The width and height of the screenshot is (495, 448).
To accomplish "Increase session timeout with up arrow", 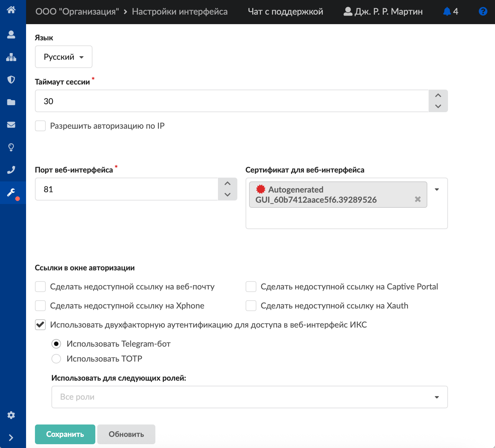I will point(438,96).
